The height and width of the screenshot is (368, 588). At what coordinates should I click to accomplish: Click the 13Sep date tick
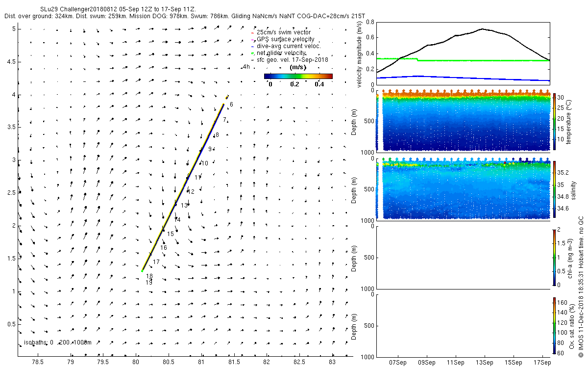pos(485,363)
